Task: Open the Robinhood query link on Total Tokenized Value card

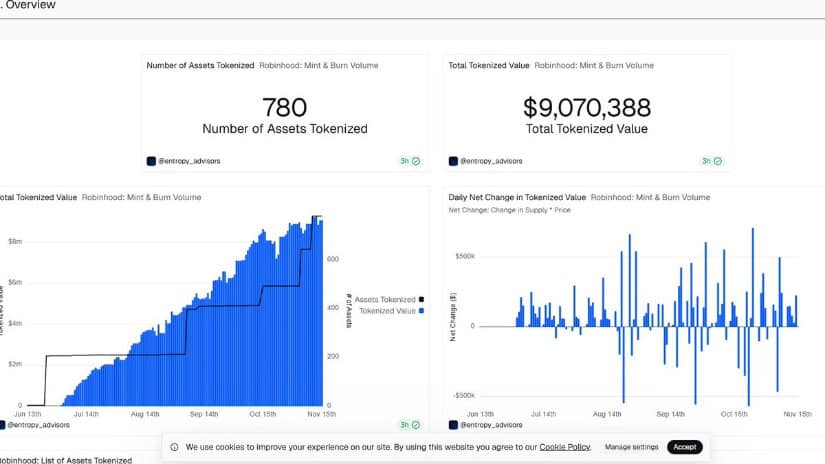Action: click(x=594, y=65)
